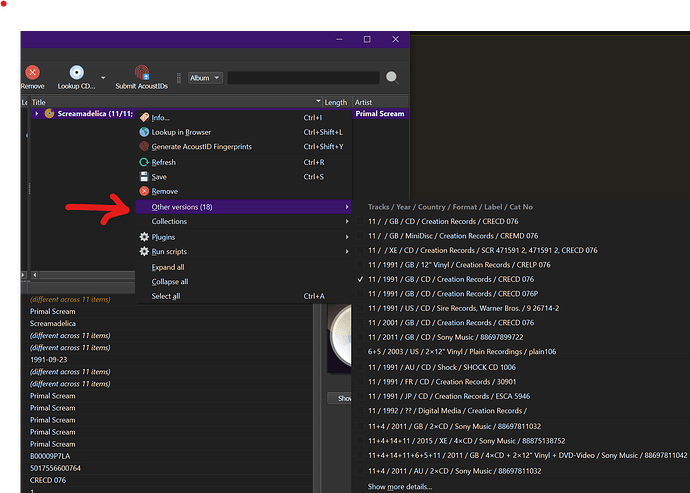
Task: Open the Lookup CD dropdown arrow
Action: 103,77
